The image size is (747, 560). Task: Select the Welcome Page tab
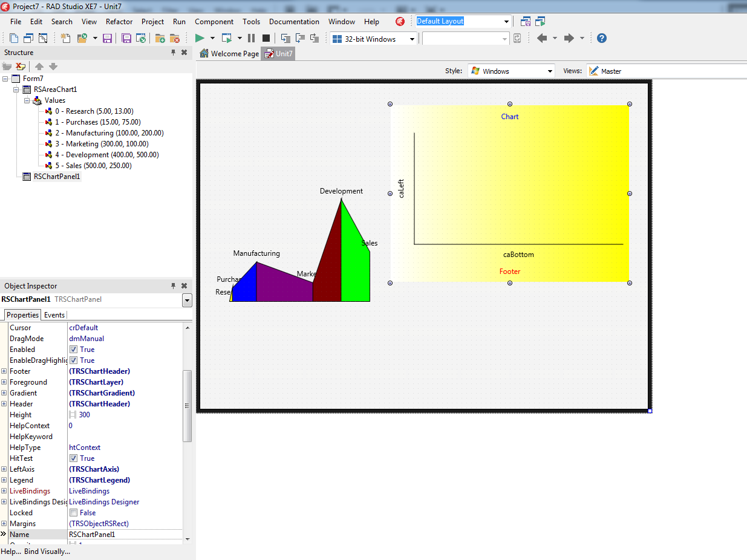coord(229,54)
